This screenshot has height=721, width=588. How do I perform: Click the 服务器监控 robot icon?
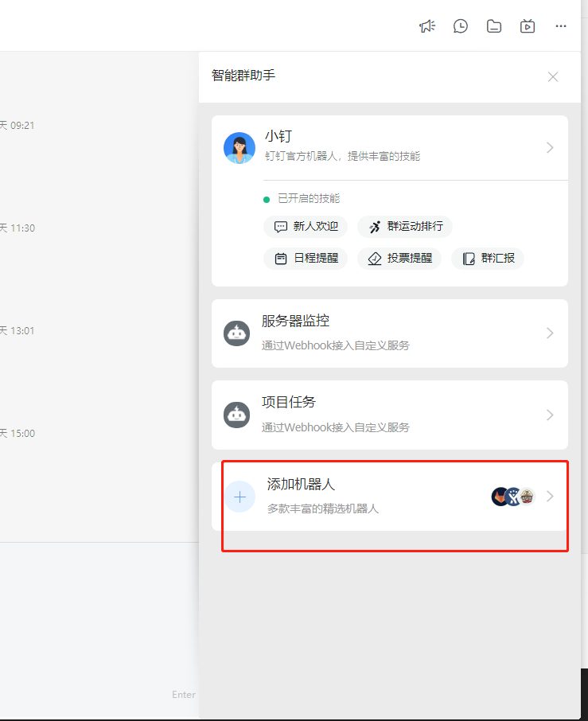237,333
